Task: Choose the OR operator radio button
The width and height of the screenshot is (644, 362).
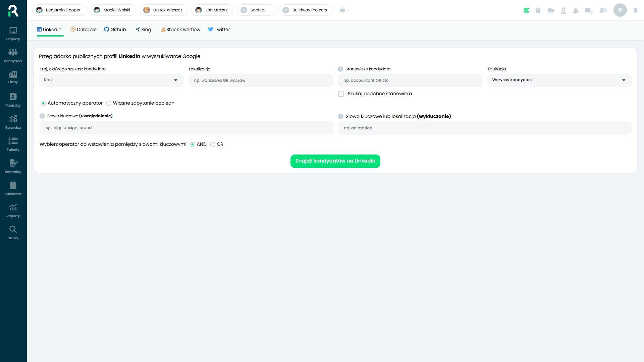Action: click(x=213, y=144)
